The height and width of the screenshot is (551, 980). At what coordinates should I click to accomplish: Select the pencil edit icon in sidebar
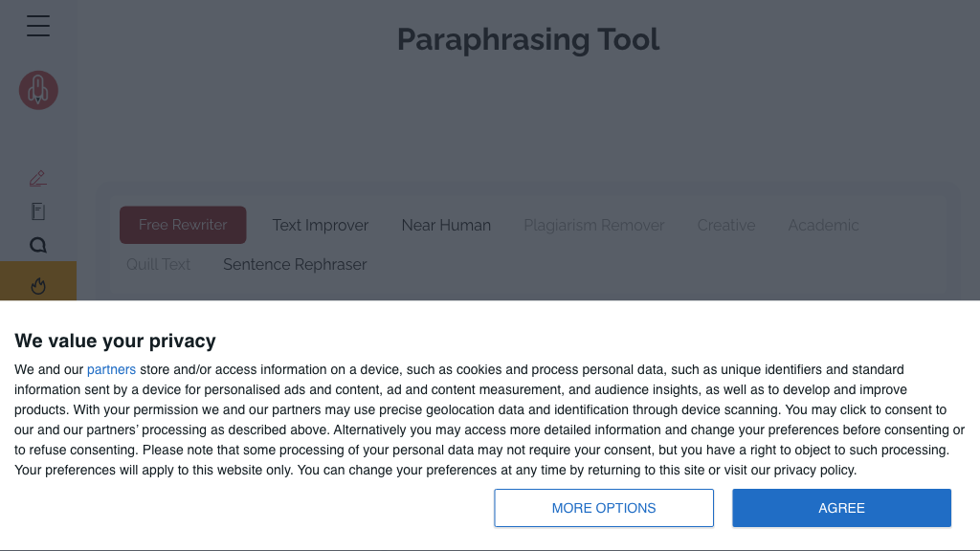(x=38, y=178)
